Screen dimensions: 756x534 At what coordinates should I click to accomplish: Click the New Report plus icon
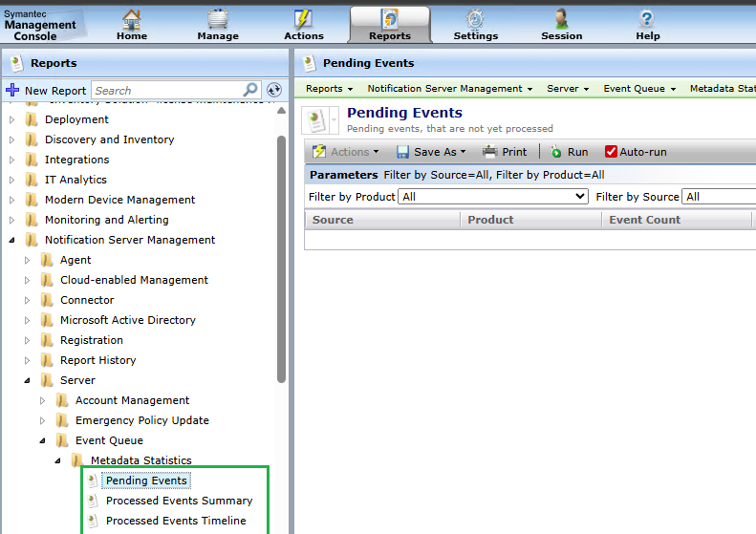coord(12,90)
